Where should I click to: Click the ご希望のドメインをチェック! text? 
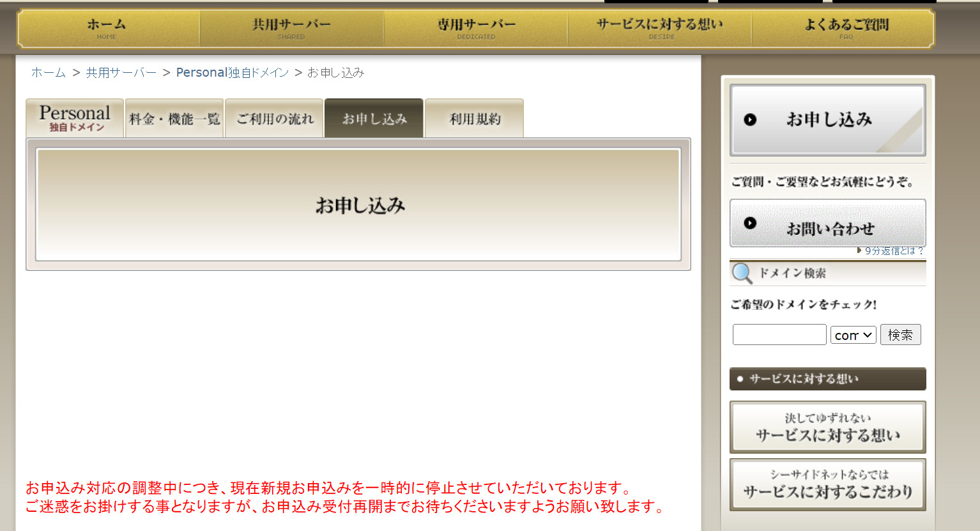click(804, 305)
